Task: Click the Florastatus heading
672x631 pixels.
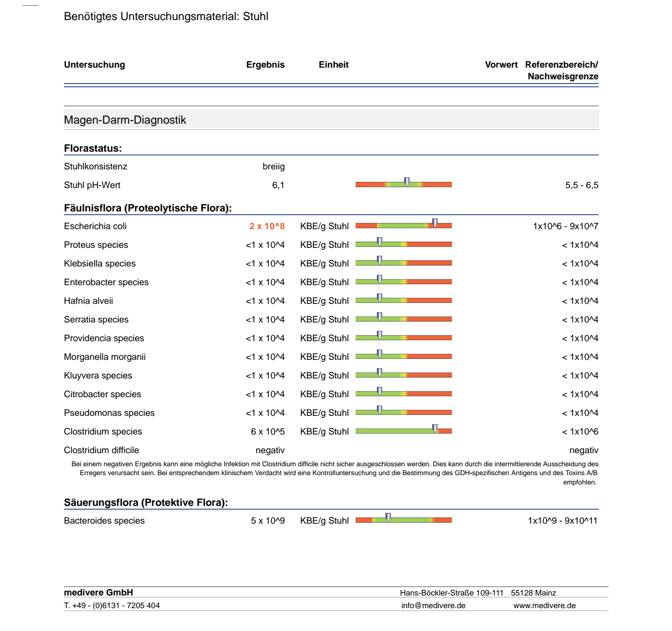Action: click(x=93, y=148)
